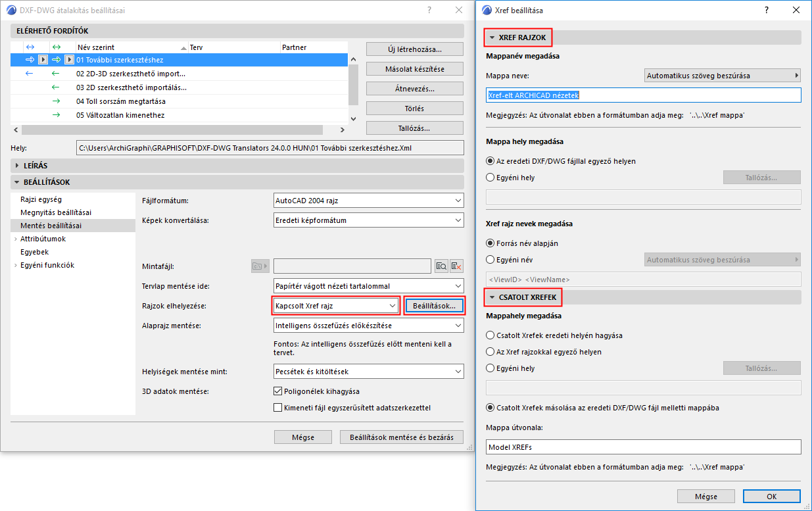The image size is (812, 511).
Task: Click the blue left arrow in row 02
Action: coord(29,74)
